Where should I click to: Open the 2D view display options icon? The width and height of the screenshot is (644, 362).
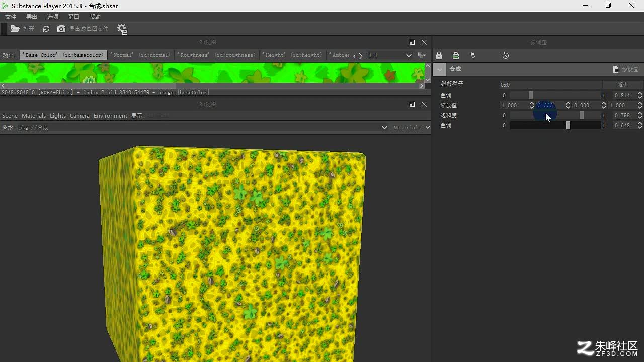point(422,55)
